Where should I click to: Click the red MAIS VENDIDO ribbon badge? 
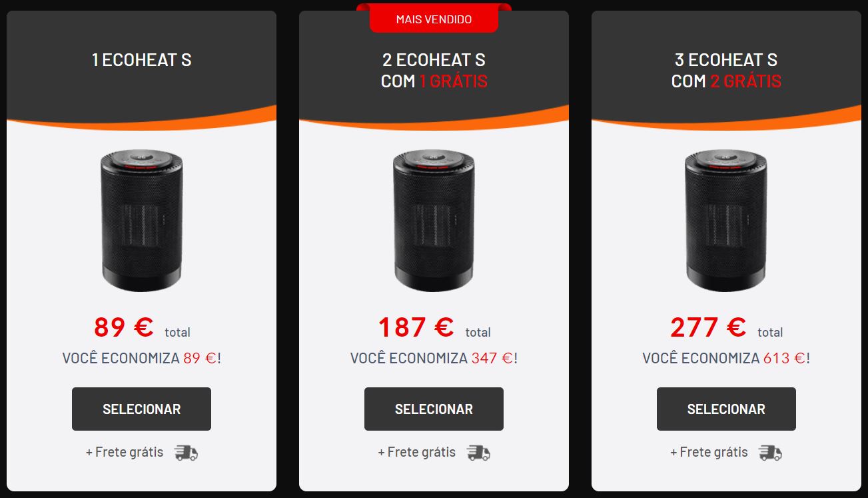click(434, 18)
